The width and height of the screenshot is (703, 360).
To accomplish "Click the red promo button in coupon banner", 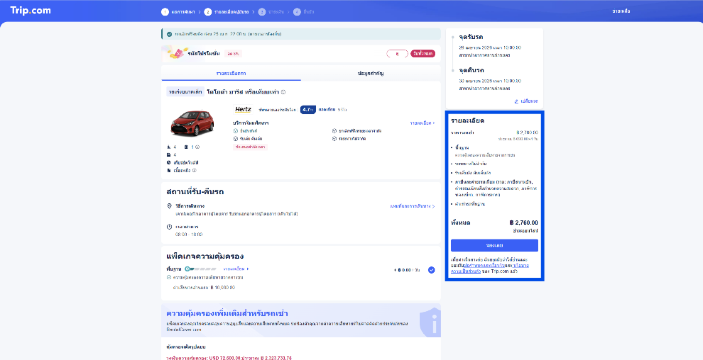I will [422, 53].
